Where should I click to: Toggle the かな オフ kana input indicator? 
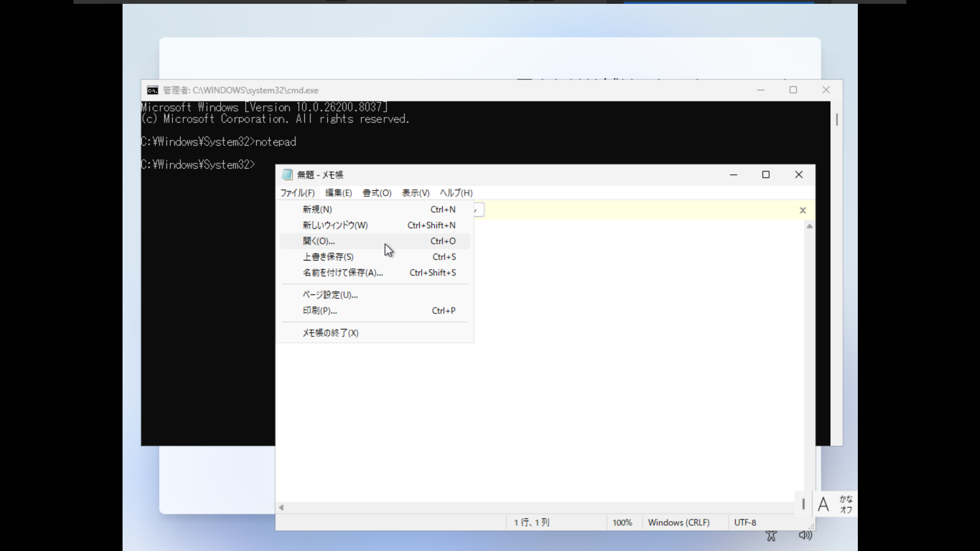coord(846,504)
